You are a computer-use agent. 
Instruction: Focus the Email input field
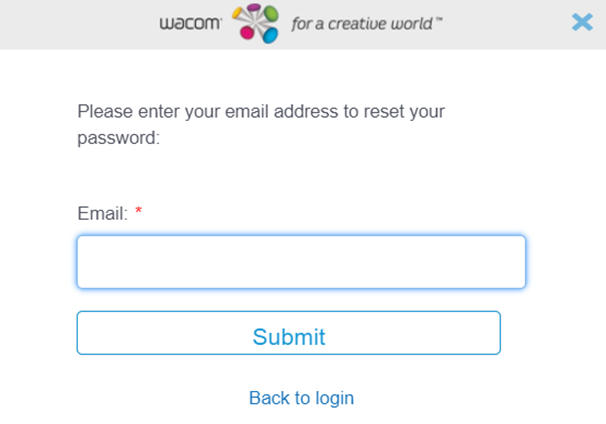tap(301, 262)
